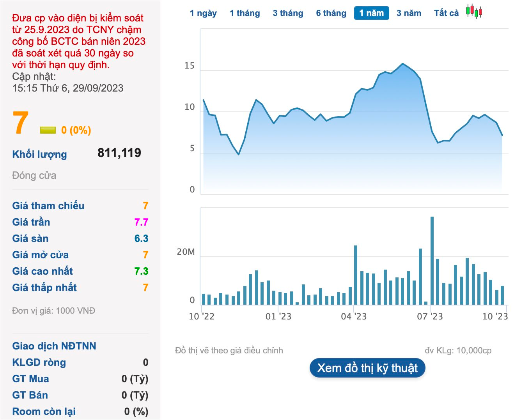Click the GT Mua label
The width and height of the screenshot is (514, 420).
click(x=30, y=379)
